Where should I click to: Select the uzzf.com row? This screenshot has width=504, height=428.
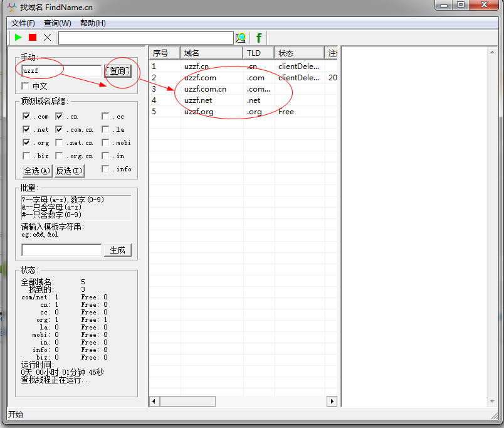243,78
